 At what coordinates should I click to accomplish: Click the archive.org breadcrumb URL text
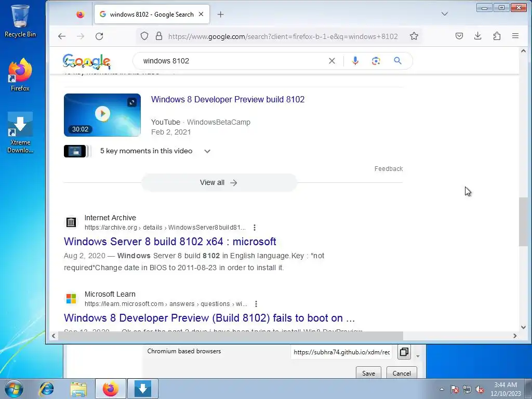tap(165, 228)
